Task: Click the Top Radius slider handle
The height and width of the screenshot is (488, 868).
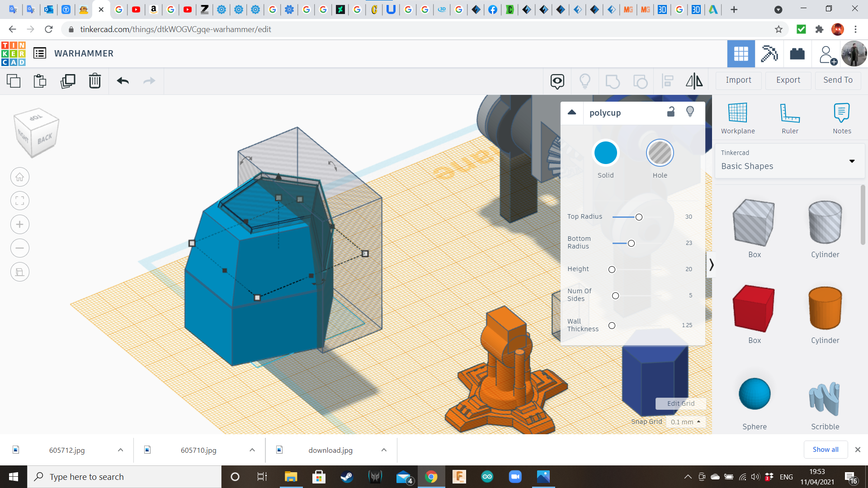Action: (639, 217)
